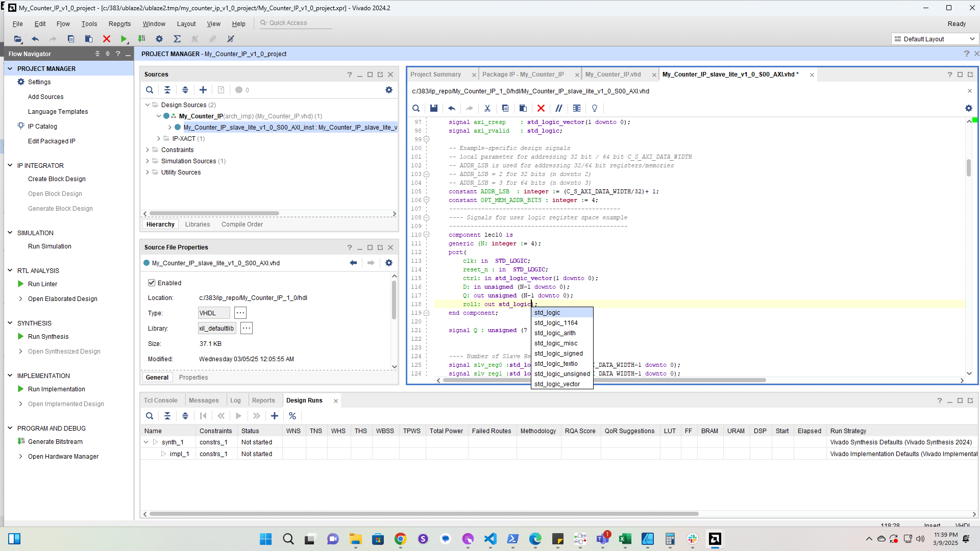The image size is (980, 551).
Task: Collapse the Design Sources tree node
Action: [x=148, y=105]
